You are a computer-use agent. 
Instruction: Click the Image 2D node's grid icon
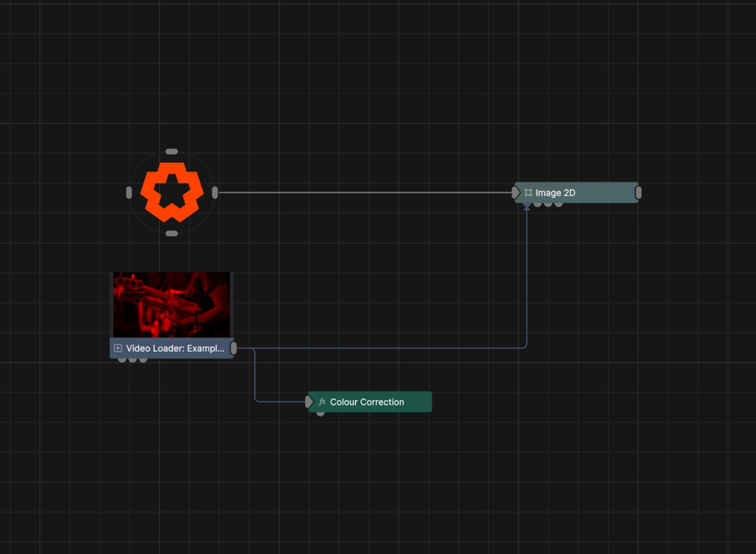tap(528, 193)
